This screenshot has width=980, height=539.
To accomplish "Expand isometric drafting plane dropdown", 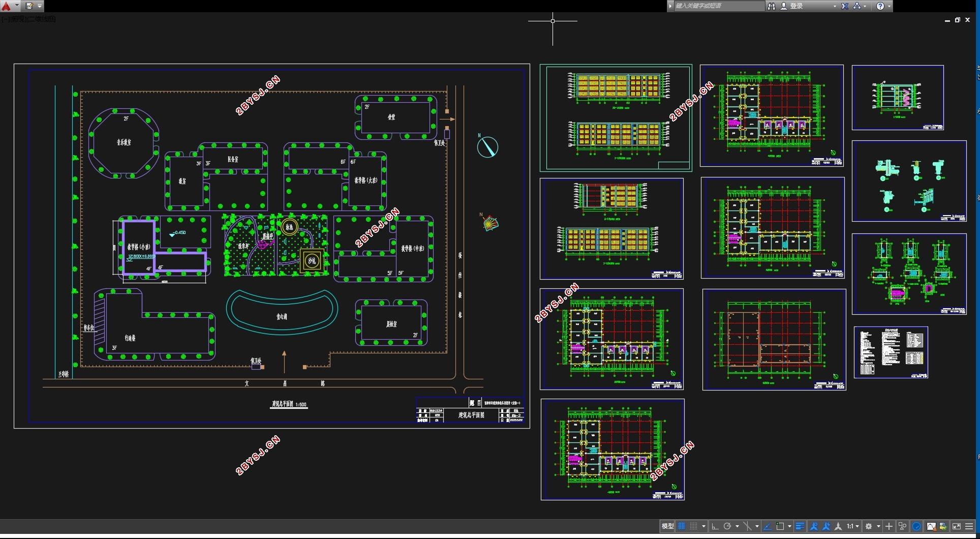I will point(757,526).
